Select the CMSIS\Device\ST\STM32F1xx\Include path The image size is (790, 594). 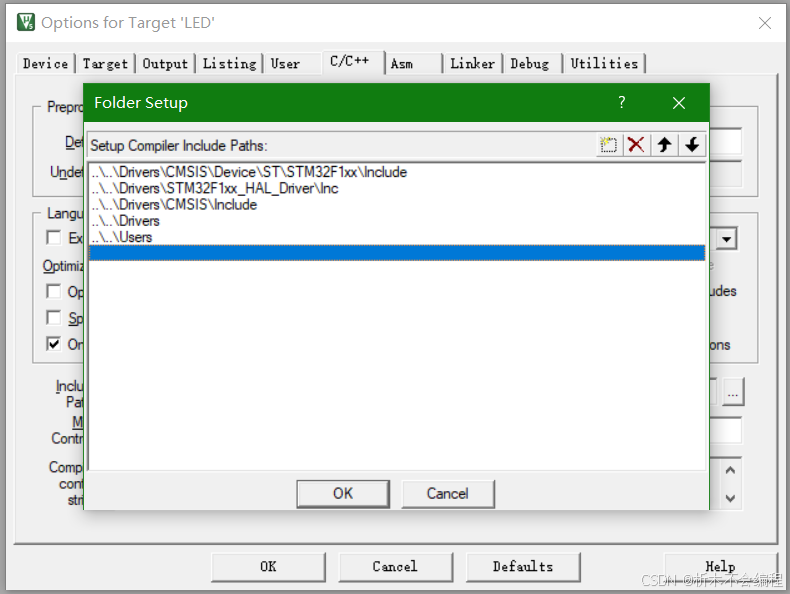[x=397, y=172]
